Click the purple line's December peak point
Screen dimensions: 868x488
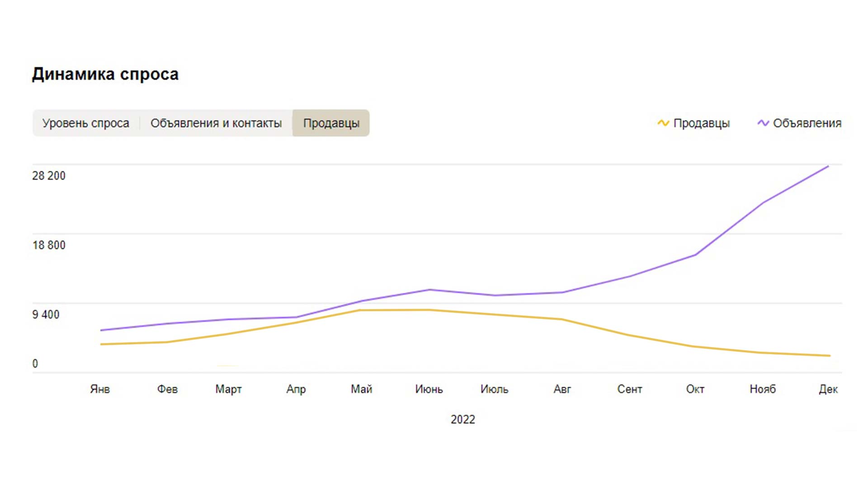[x=828, y=166]
